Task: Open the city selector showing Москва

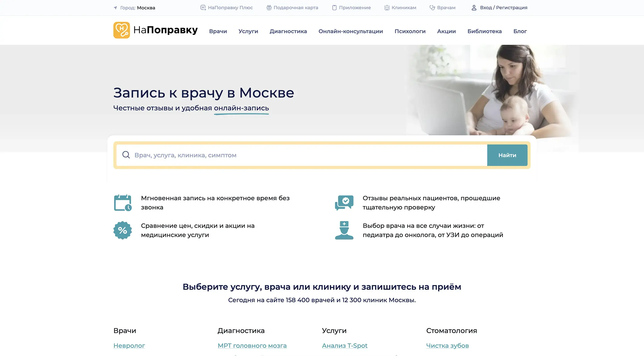Action: 146,8
